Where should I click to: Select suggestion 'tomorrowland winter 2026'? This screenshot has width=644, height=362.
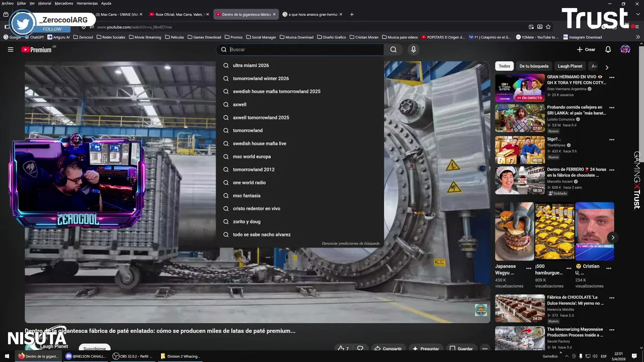pyautogui.click(x=300, y=78)
